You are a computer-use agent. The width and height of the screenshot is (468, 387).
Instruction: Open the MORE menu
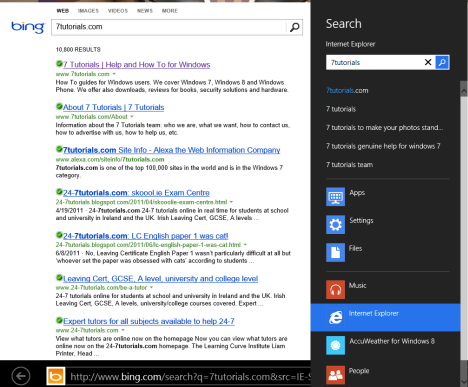click(x=170, y=11)
